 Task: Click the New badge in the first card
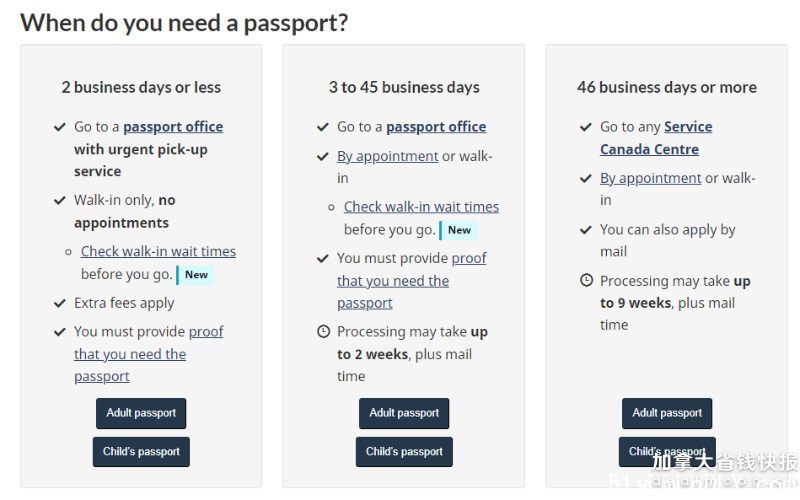[195, 274]
